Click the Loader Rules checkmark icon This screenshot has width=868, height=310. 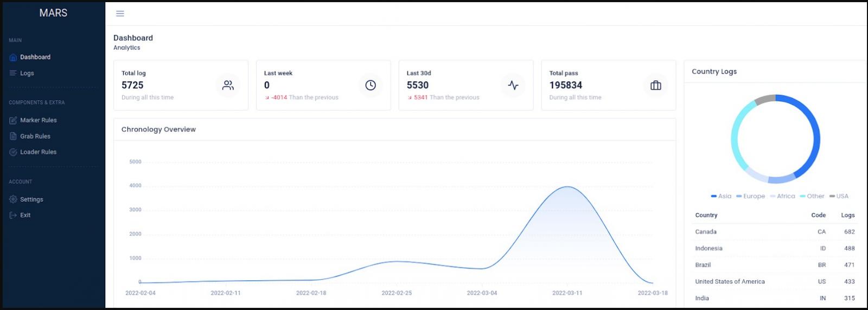pyautogui.click(x=13, y=152)
